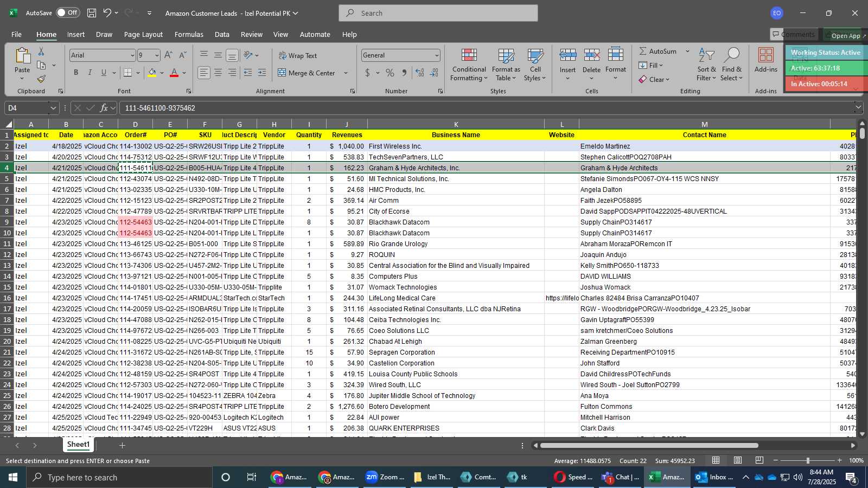Toggle Wrap Text
Screen dimensions: 868x488
coord(298,55)
